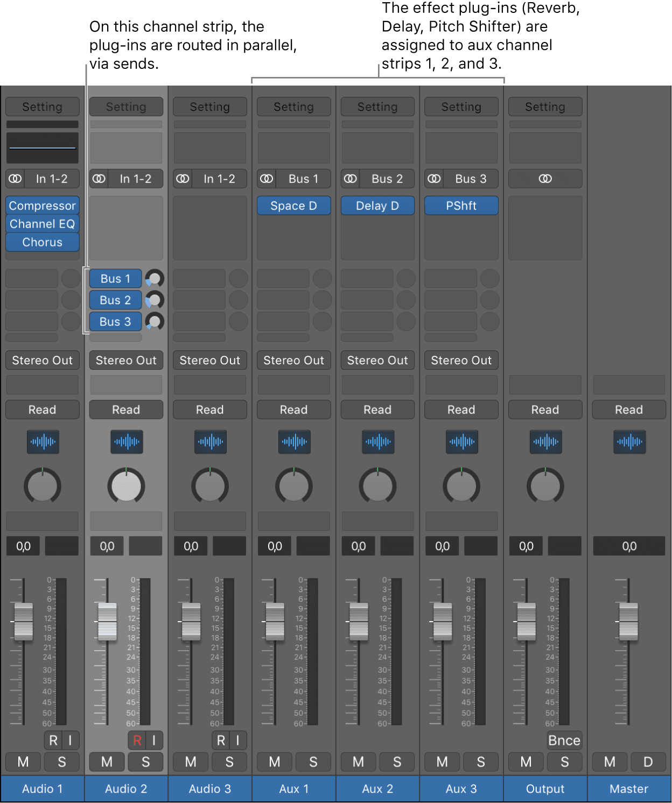Click the Bus 1 send level knob
The width and height of the screenshot is (672, 803).
(x=155, y=279)
